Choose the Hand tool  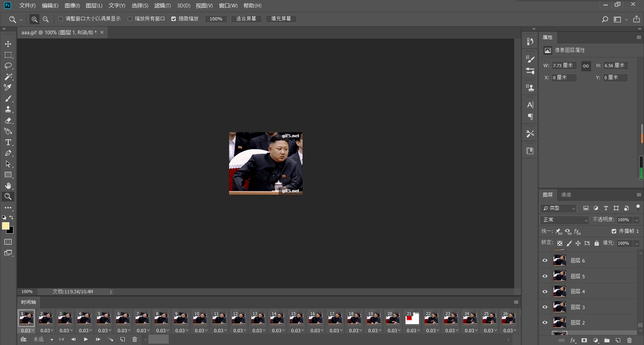8,186
